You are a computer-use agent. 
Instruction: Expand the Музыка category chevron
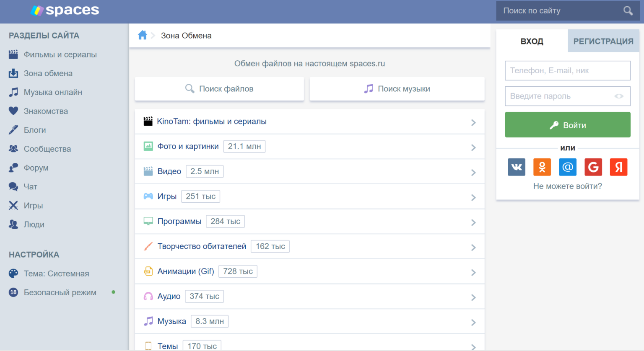click(x=473, y=322)
